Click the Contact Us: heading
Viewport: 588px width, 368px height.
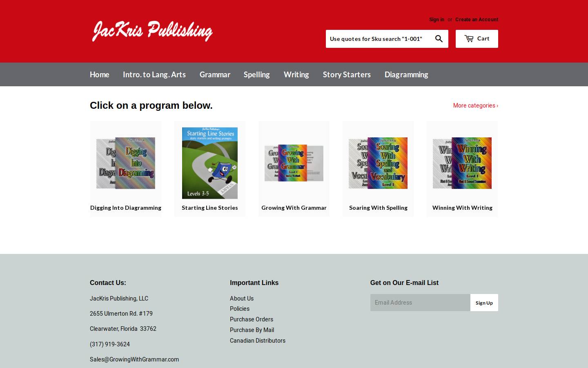coord(108,283)
